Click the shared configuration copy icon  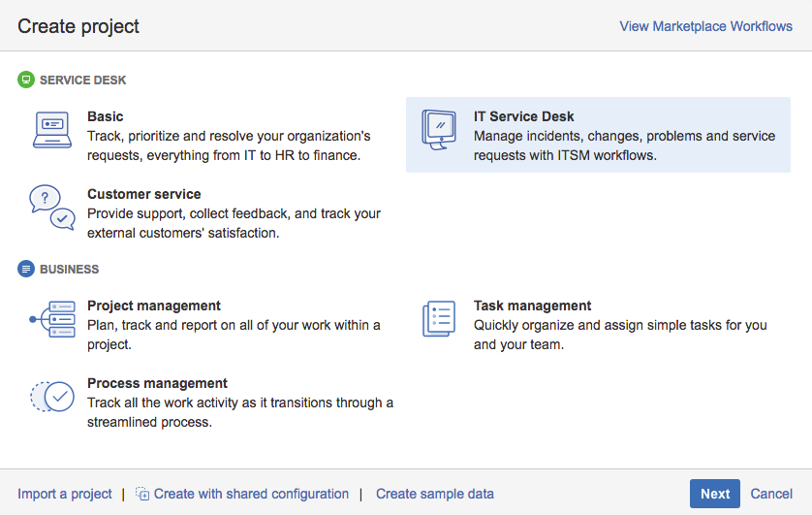pos(142,494)
